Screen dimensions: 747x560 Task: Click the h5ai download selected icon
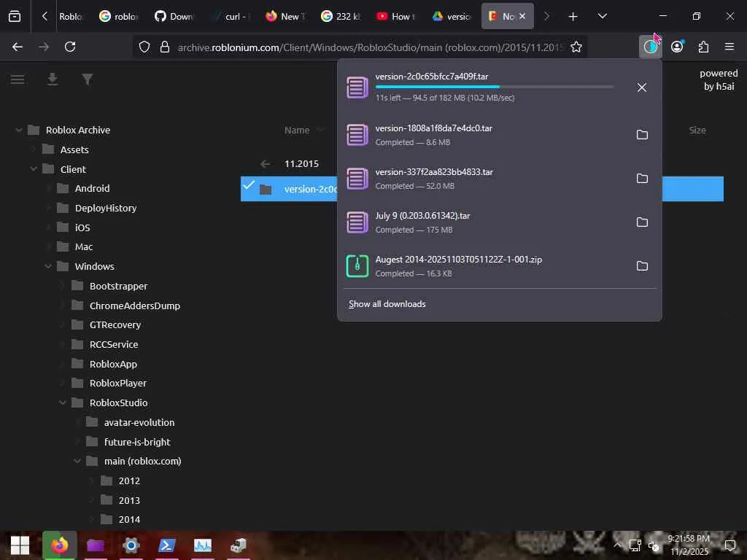click(x=53, y=79)
